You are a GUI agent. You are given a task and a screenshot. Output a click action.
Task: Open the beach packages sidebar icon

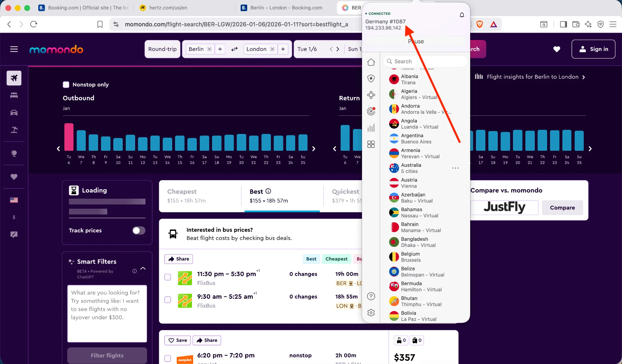(x=14, y=130)
